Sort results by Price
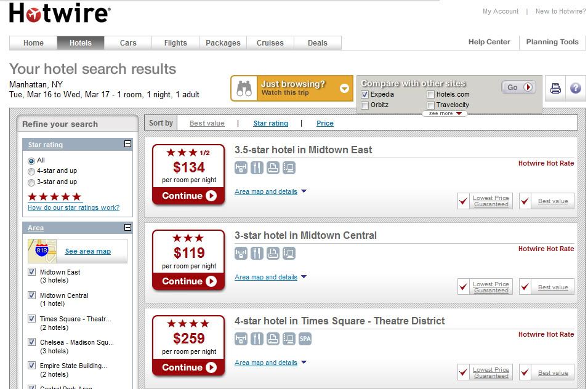 pyautogui.click(x=324, y=123)
